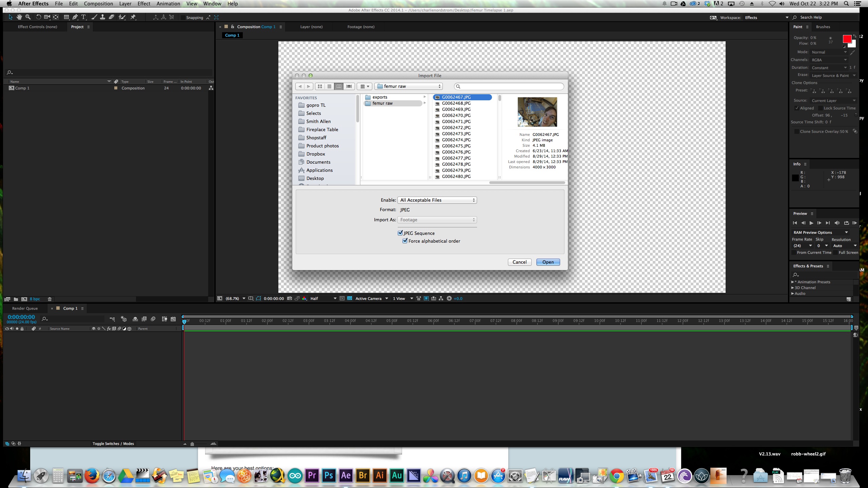Click the red foreground color swatch
The height and width of the screenshot is (488, 868).
pos(847,39)
